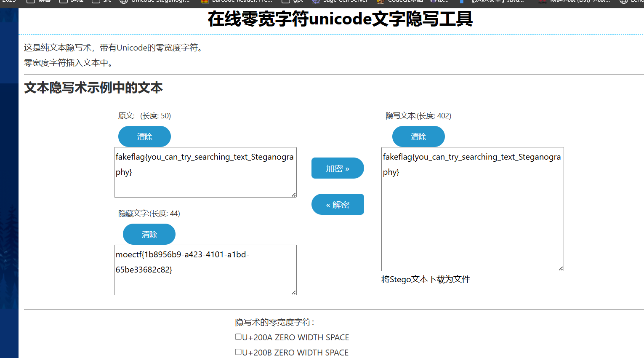The image size is (644, 358).
Task: Enable the U+200A ZERO WIDTH SPACE checkbox
Action: [x=238, y=337]
